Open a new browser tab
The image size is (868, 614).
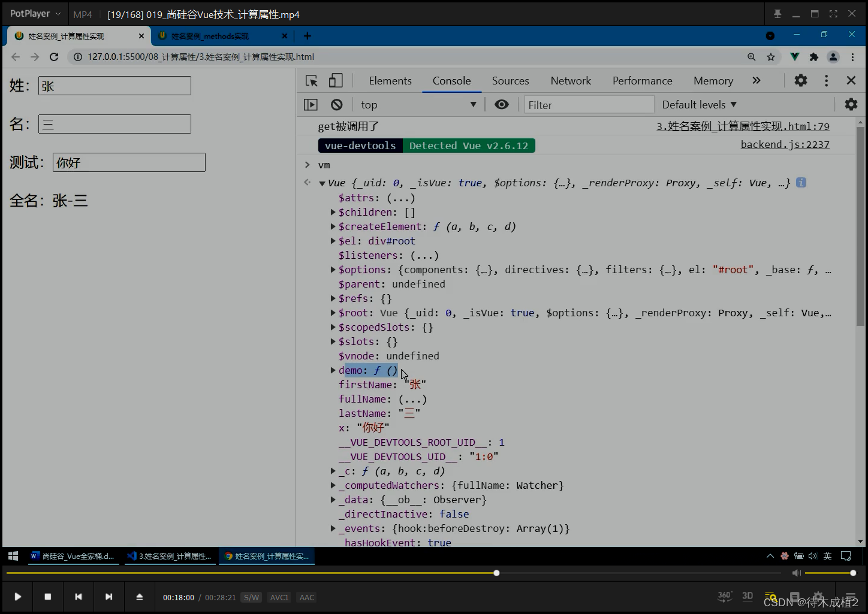pyautogui.click(x=307, y=36)
